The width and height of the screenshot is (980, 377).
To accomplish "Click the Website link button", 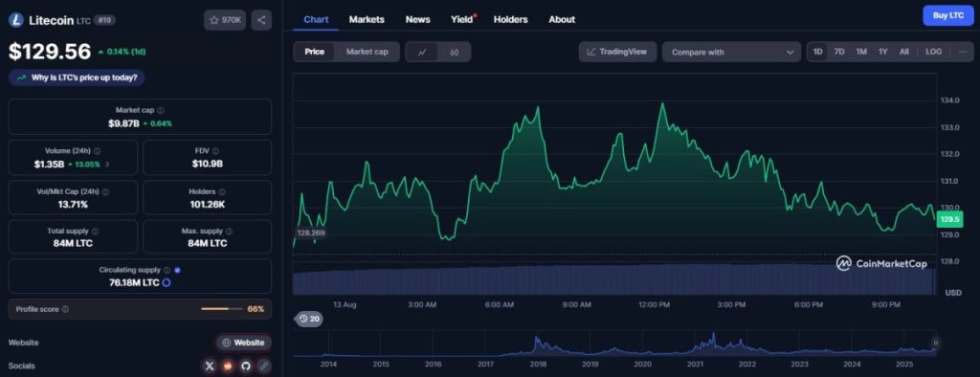I will [244, 343].
